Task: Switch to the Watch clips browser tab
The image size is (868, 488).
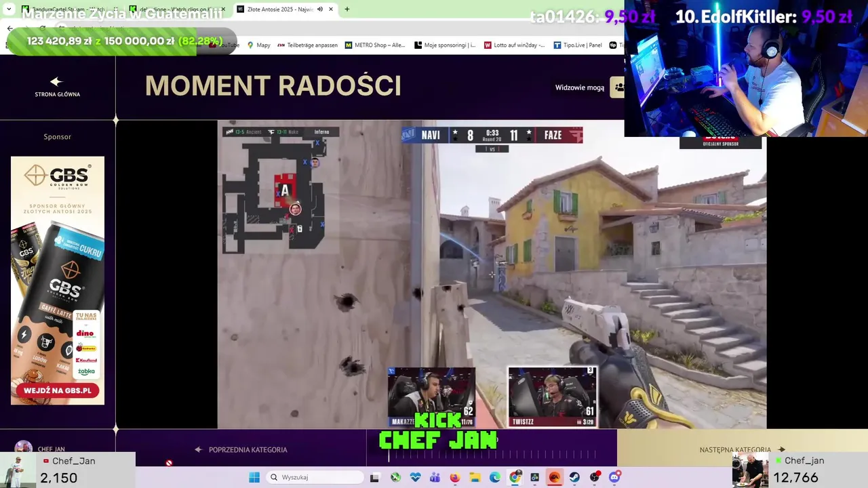Action: (x=178, y=9)
